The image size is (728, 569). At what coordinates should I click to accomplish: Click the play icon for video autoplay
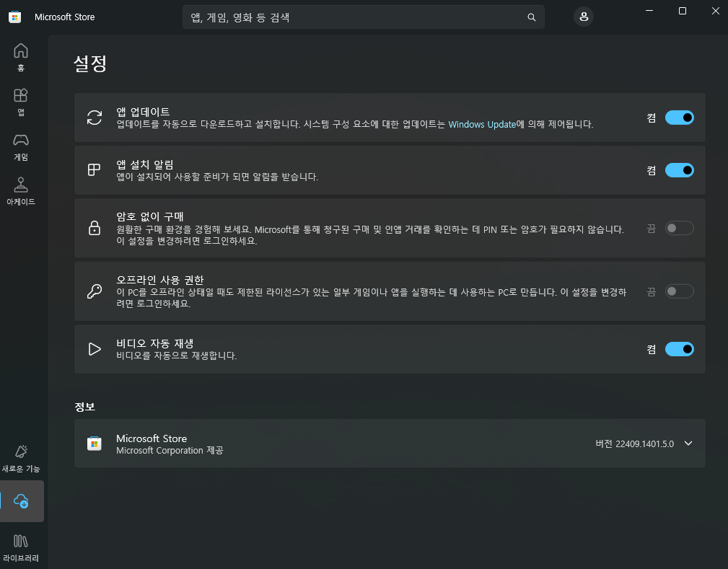point(95,349)
